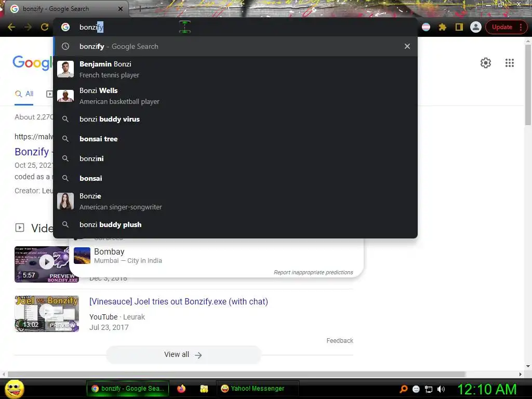Viewport: 532px width, 399px height.
Task: Click the vertical scrollbar thumb
Action: (x=528, y=85)
